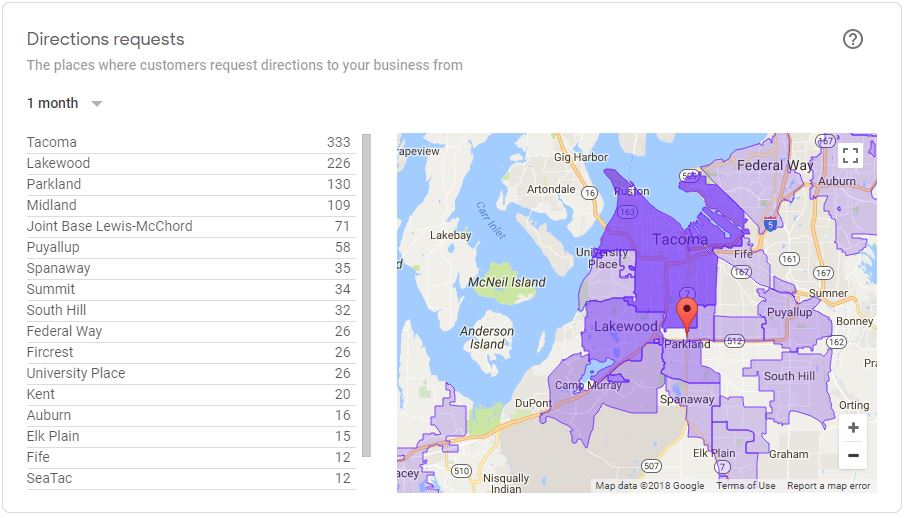Toggle fullscreen map view
This screenshot has height=518, width=909.
point(850,156)
